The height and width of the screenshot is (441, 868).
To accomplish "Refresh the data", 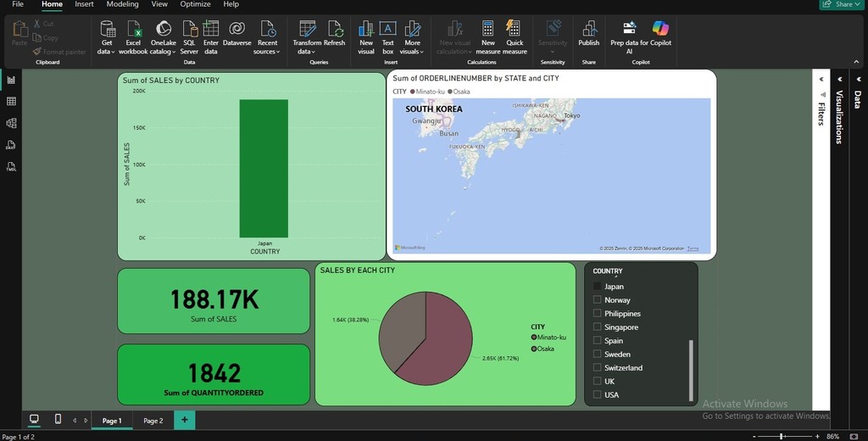I will tap(334, 33).
